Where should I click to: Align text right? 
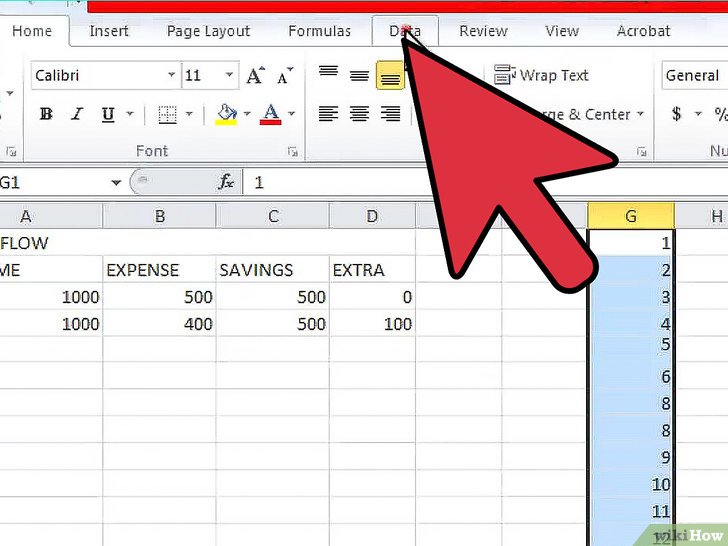point(390,114)
